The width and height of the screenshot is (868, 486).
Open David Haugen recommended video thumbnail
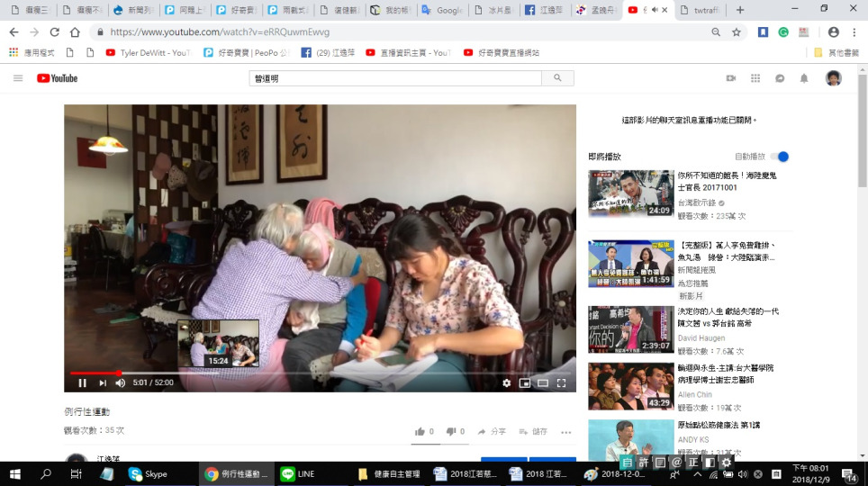coord(630,328)
